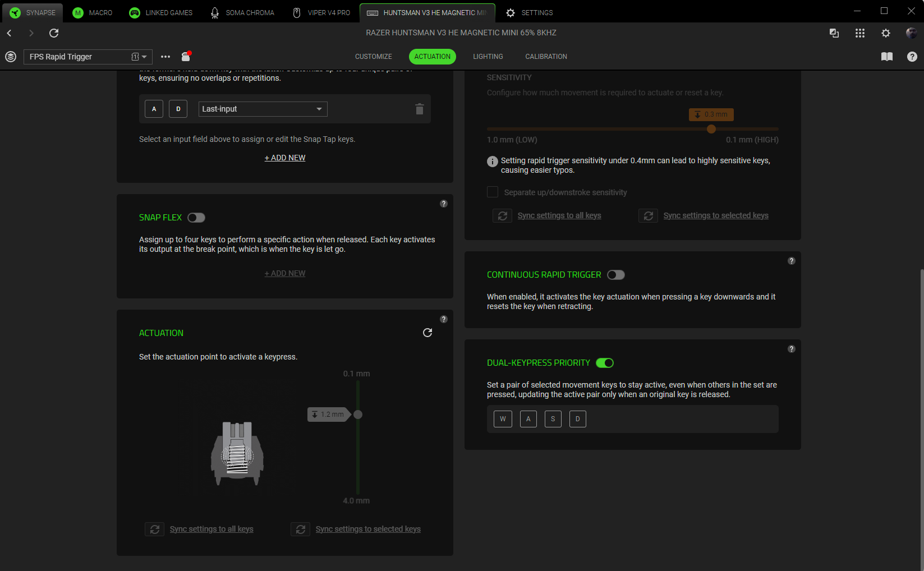
Task: Reset actuation with the refresh icon
Action: [427, 333]
